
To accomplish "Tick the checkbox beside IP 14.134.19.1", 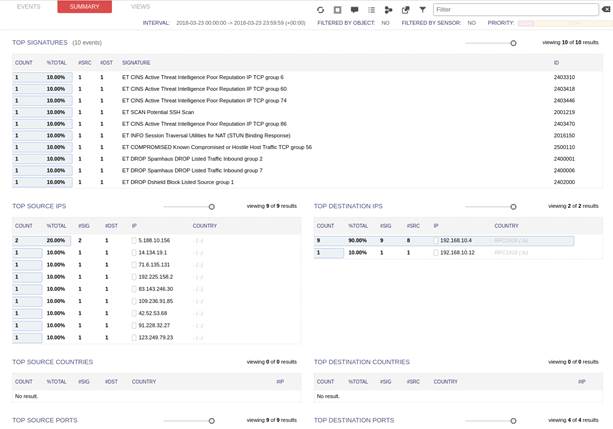I will 135,253.
